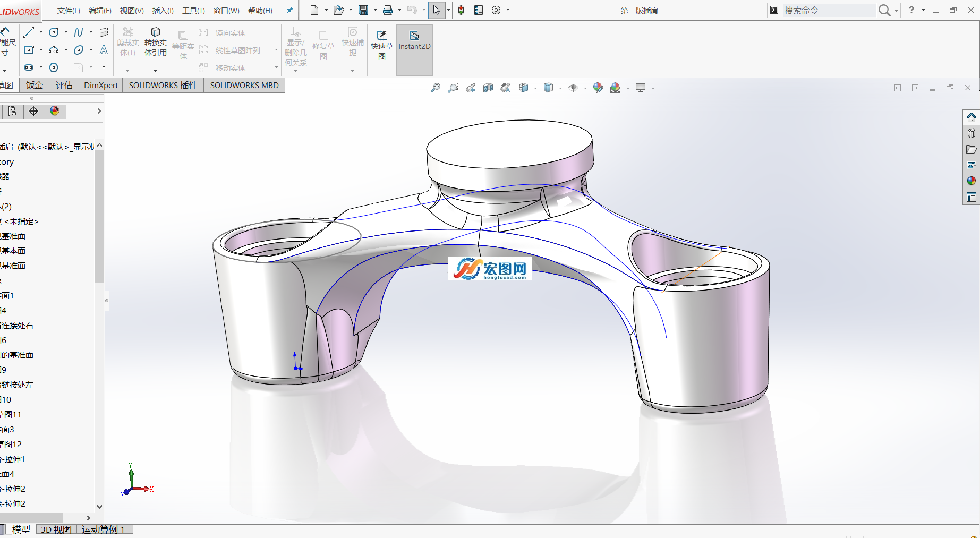Open the Options gear dropdown arrow
980x538 pixels.
[x=508, y=10]
